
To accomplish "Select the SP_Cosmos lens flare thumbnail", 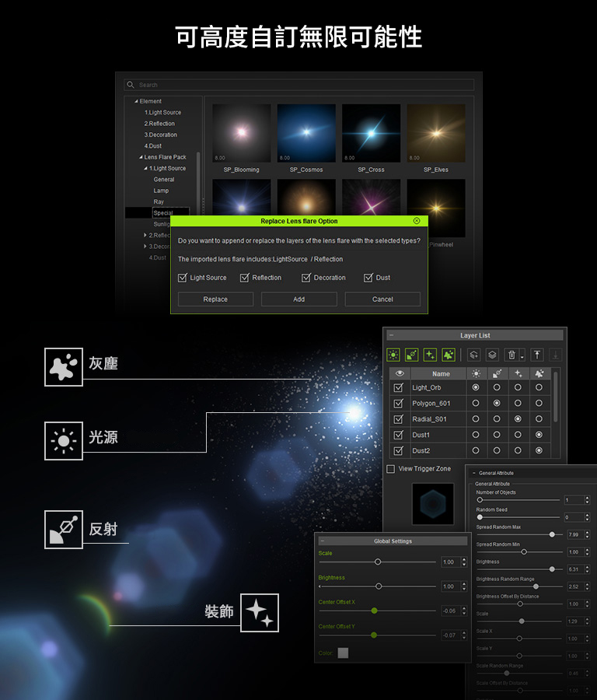I will (306, 134).
